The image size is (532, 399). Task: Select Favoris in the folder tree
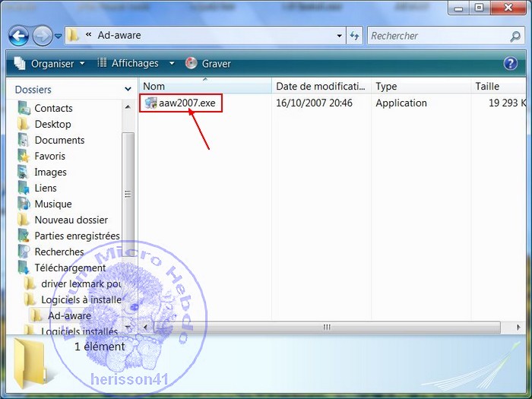tap(50, 156)
